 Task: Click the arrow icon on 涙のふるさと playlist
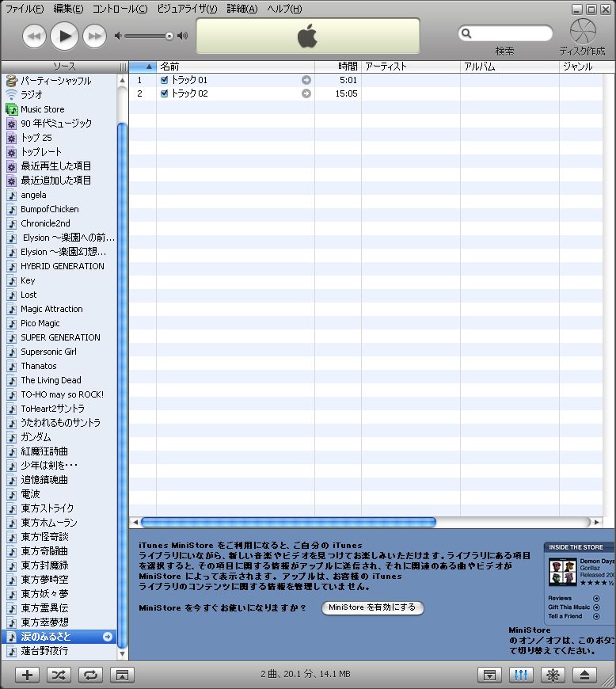tap(107, 637)
